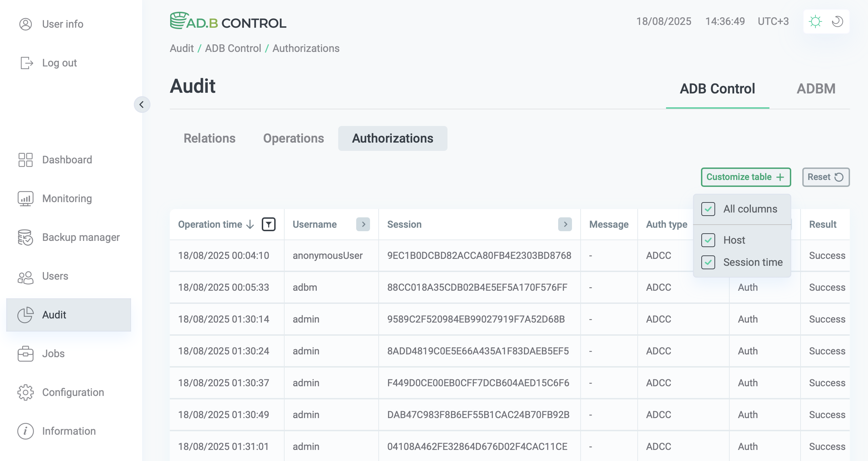
Task: Expand the Session column chevron
Action: [565, 224]
